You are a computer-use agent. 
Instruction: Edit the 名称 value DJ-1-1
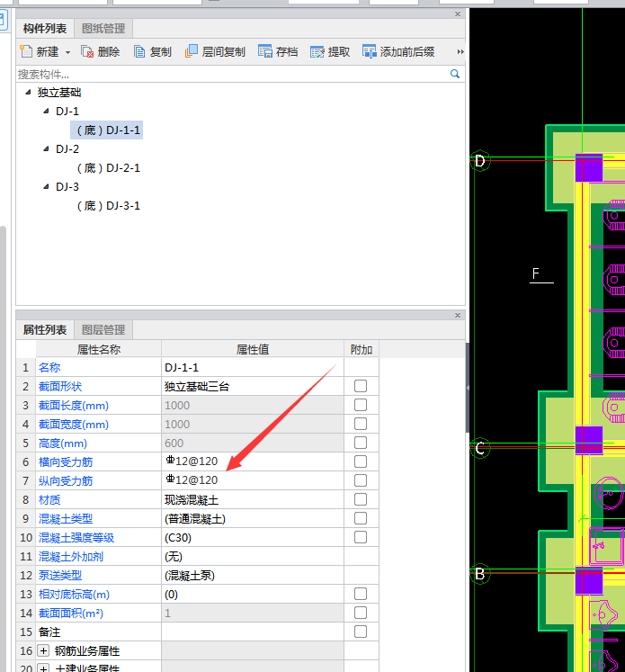pos(253,367)
